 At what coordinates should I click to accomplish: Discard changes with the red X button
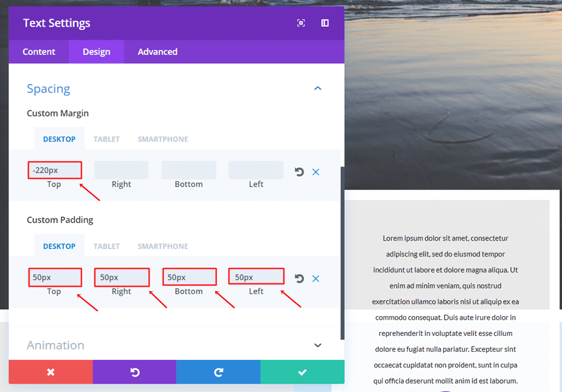50,372
